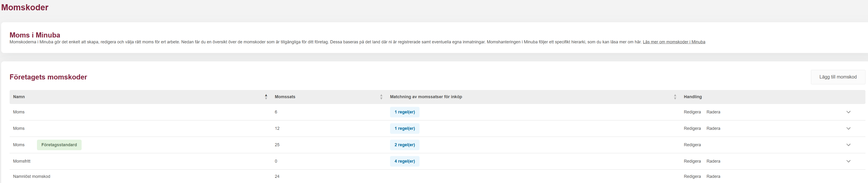The width and height of the screenshot is (868, 183).
Task: Click Redigera for the Momsfritt row
Action: pyautogui.click(x=692, y=161)
